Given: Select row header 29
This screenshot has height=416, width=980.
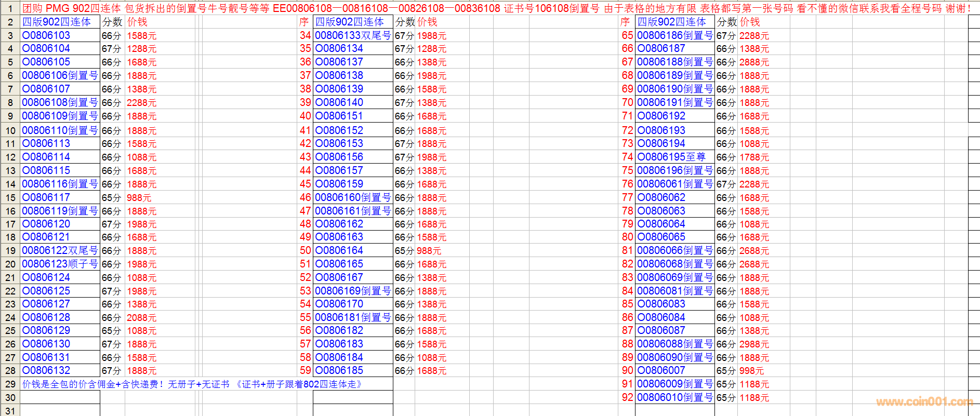Looking at the screenshot, I should point(10,384).
